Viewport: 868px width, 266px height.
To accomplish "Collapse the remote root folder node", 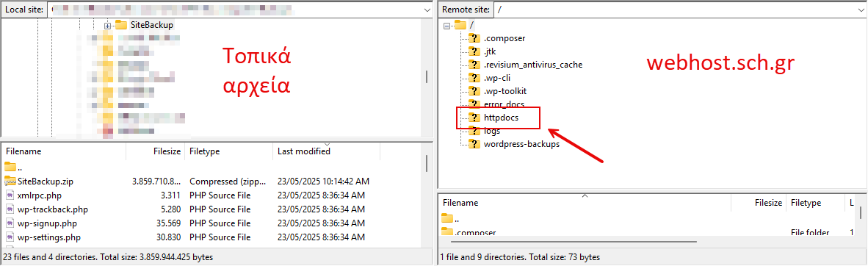I will 446,26.
